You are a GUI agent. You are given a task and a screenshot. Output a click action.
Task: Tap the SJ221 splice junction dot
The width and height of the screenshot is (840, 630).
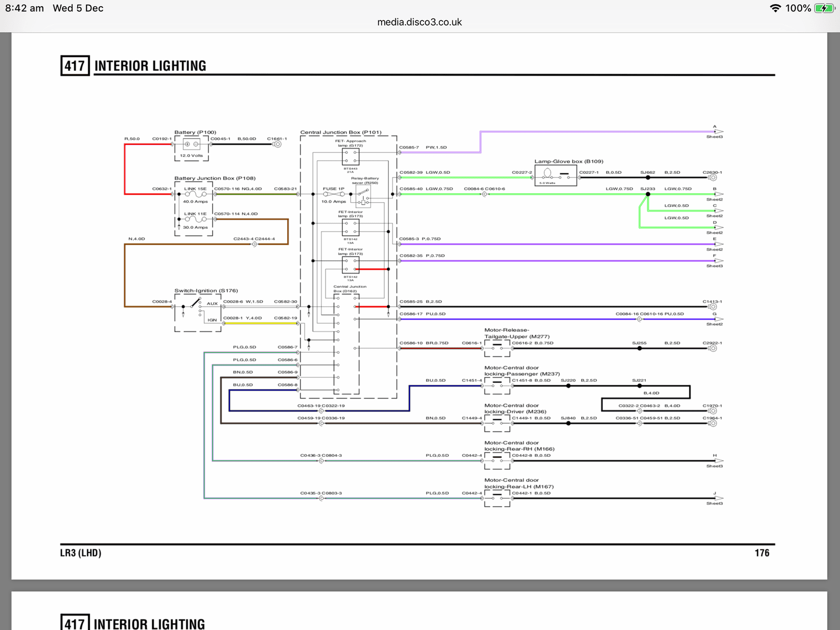click(639, 386)
